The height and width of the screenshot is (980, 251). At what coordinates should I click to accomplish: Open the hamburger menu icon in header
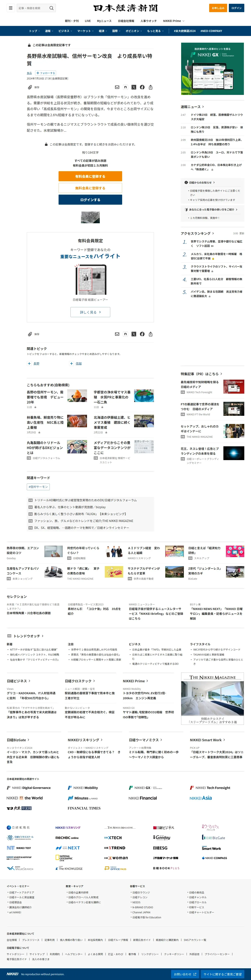click(x=11, y=8)
